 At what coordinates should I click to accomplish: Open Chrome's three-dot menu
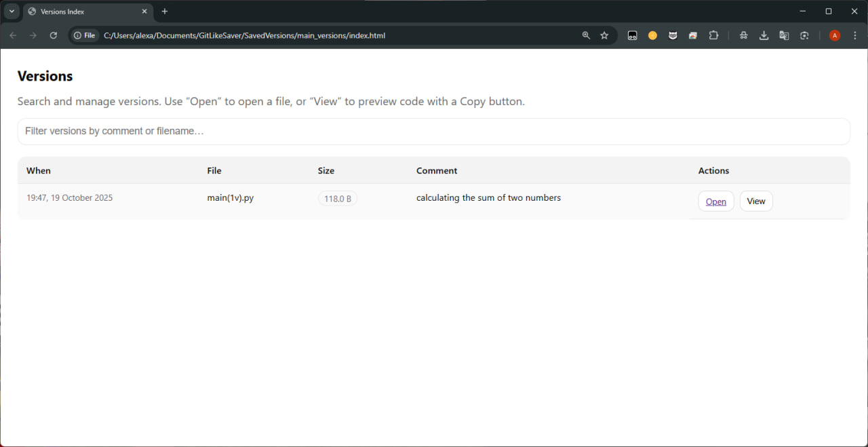pyautogui.click(x=855, y=35)
